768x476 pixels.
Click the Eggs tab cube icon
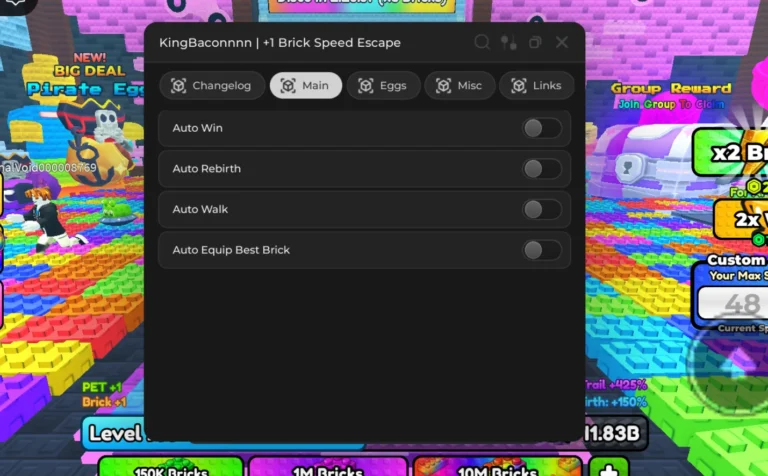[x=365, y=86]
